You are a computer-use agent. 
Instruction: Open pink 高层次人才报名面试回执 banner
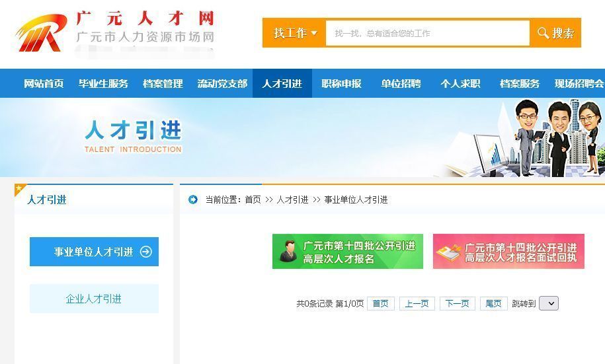508,252
